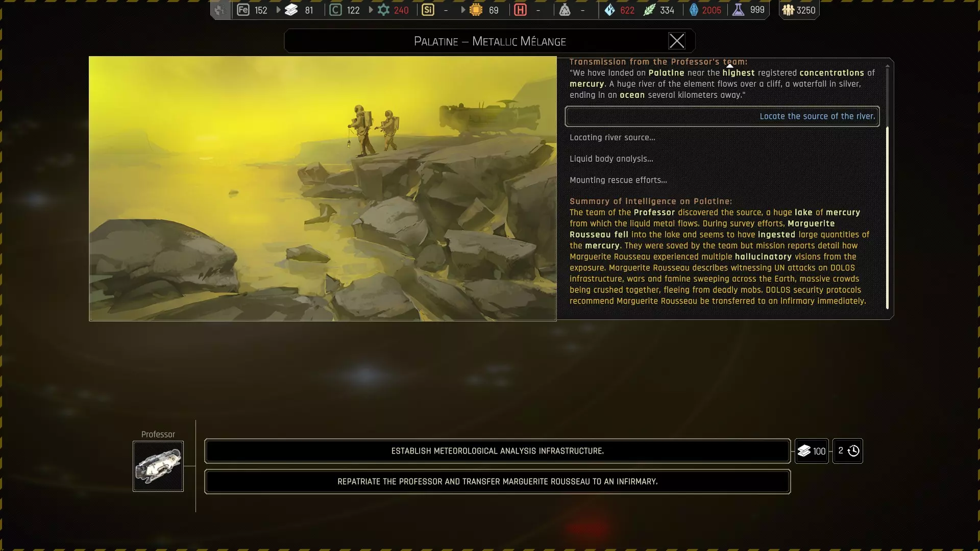The image size is (980, 551).
Task: Click the blue crystal resource icon
Action: pyautogui.click(x=609, y=10)
